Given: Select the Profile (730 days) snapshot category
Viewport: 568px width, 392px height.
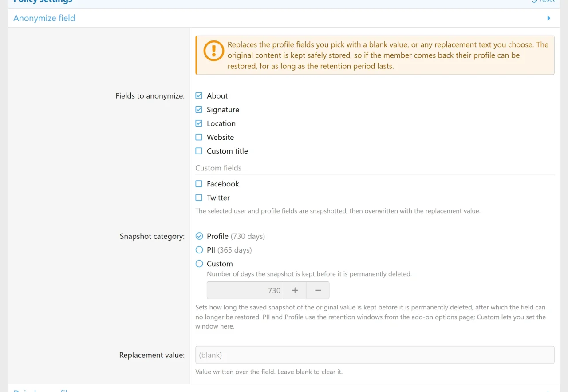Looking at the screenshot, I should point(199,236).
